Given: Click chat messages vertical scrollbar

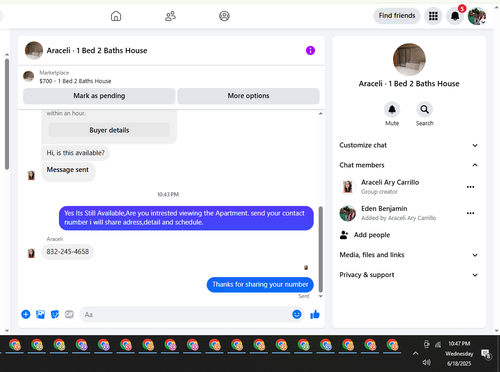Looking at the screenshot, I should [321, 249].
